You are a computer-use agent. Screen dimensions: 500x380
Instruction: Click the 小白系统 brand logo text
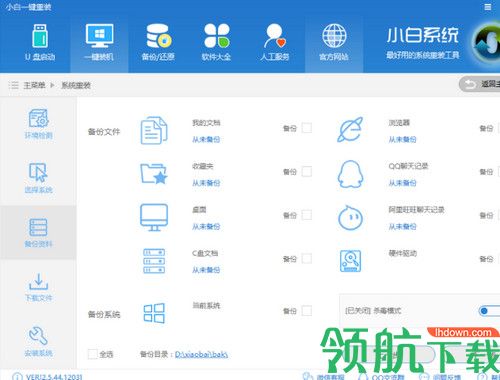coord(423,35)
